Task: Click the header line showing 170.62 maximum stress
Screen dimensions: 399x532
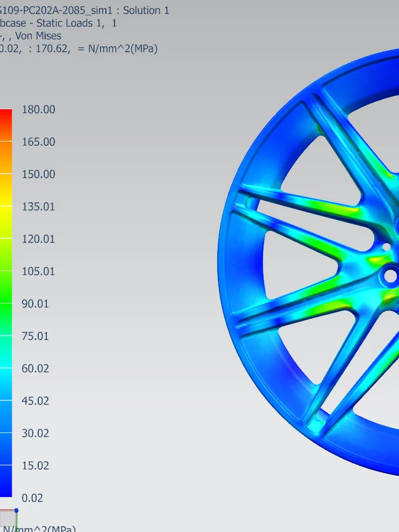Action: (79, 49)
